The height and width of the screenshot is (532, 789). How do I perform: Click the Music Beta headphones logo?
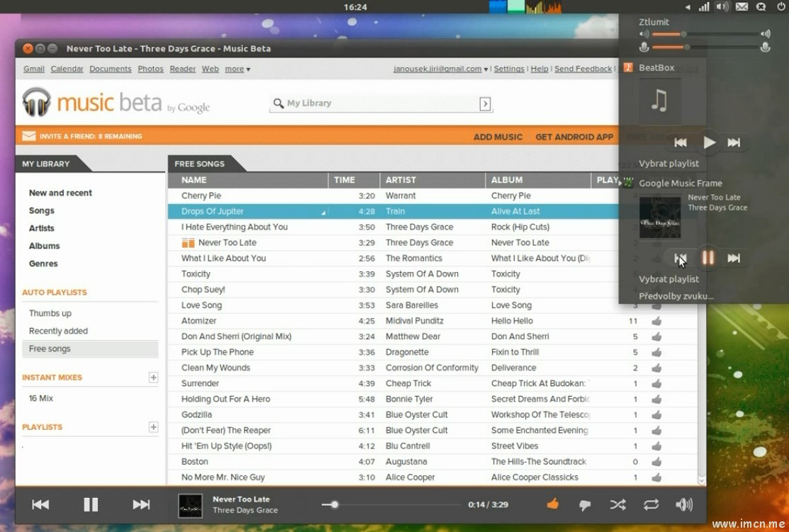(x=37, y=101)
